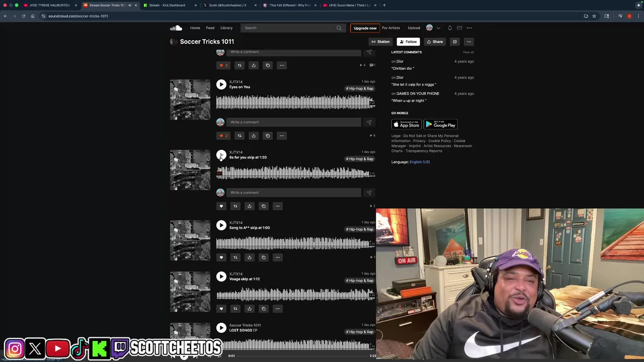Share the Eyes on You track
Viewport: 644px width, 362px height.
[254, 136]
